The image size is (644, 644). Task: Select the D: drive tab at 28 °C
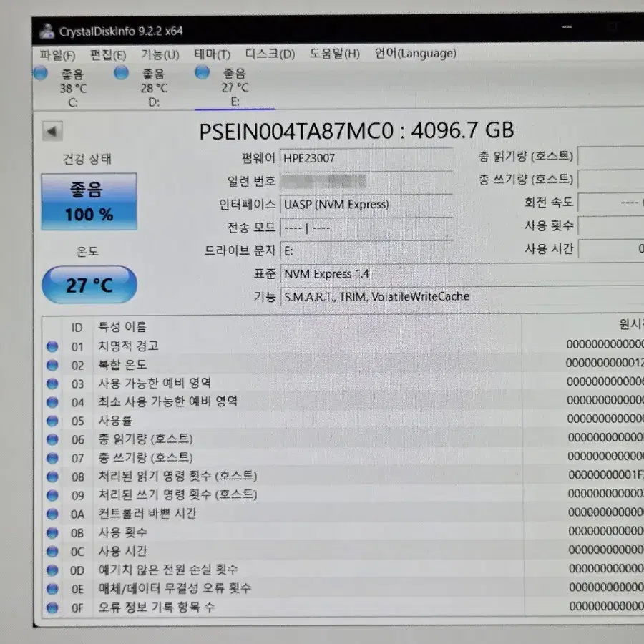click(154, 87)
